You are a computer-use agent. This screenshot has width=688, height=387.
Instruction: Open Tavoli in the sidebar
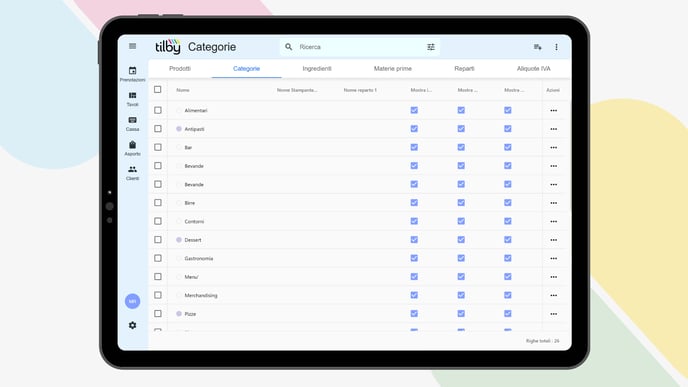133,99
